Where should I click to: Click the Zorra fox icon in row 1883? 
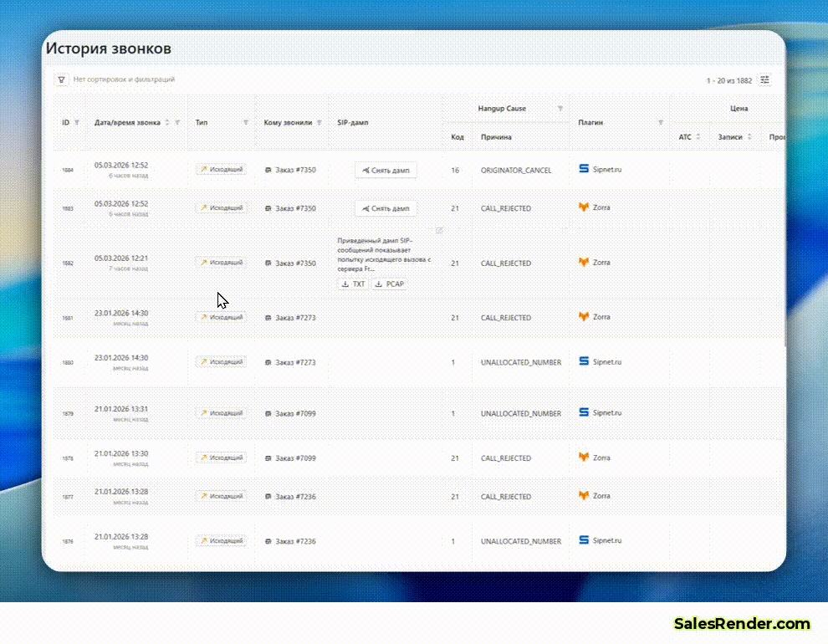583,207
